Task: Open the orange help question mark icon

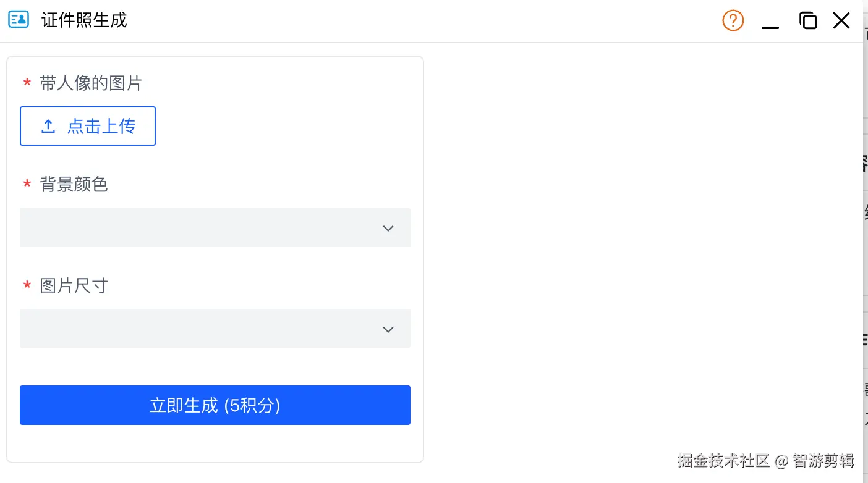Action: coord(733,21)
